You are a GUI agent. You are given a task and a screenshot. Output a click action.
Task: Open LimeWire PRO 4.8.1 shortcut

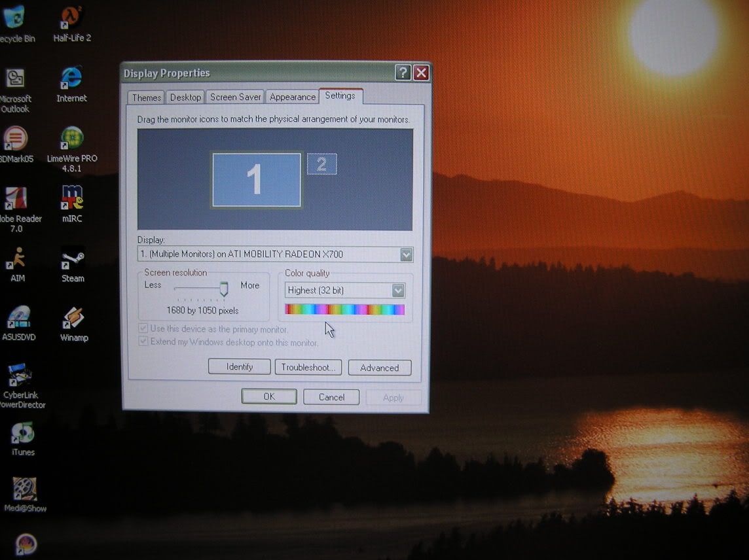[x=72, y=139]
